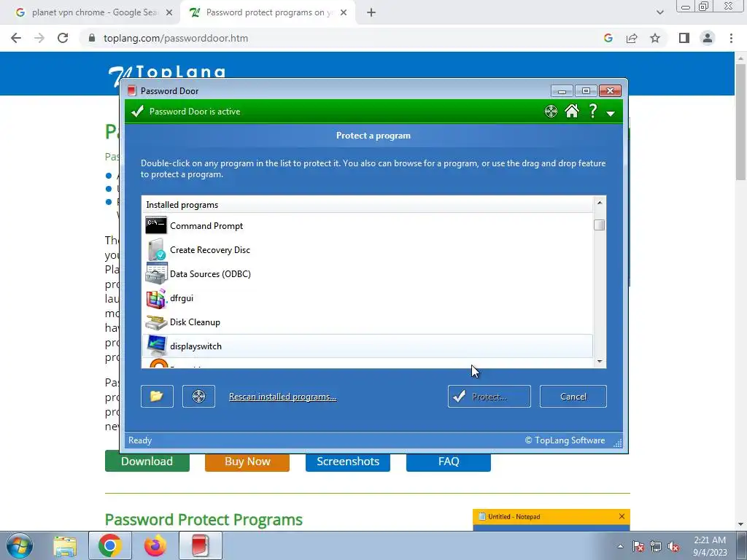Image resolution: width=747 pixels, height=560 pixels.
Task: Select Command Prompt in installed programs list
Action: pyautogui.click(x=368, y=226)
